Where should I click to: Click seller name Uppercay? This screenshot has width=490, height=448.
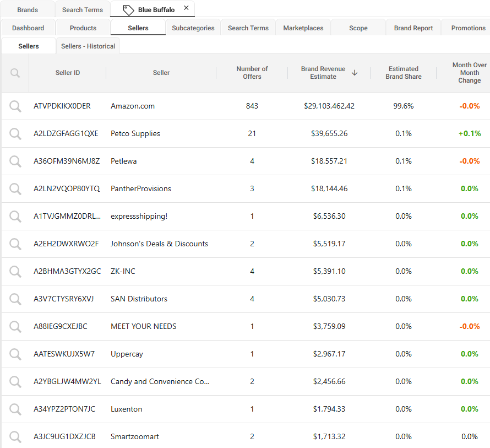coord(127,354)
